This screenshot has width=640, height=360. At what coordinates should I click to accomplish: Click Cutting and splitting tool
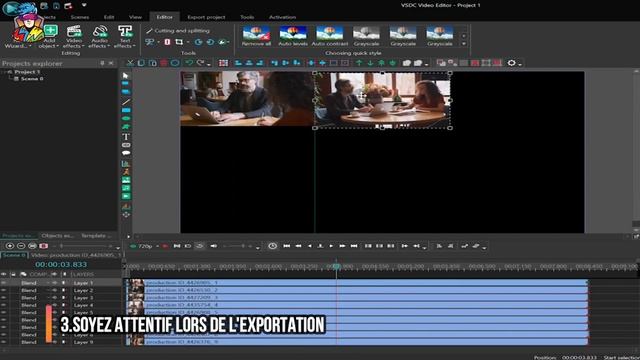tap(178, 31)
